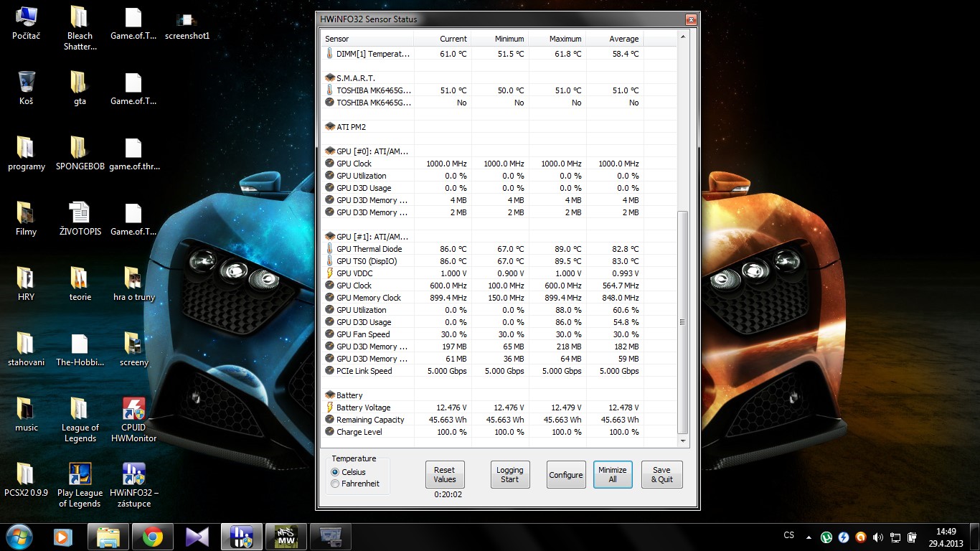Open the stahovani folder

[x=26, y=350]
